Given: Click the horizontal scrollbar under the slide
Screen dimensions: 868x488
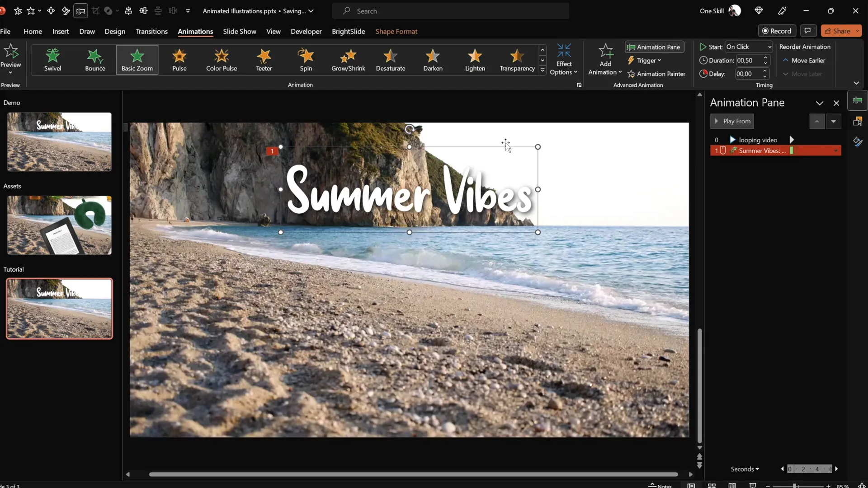Looking at the screenshot, I should [413, 474].
